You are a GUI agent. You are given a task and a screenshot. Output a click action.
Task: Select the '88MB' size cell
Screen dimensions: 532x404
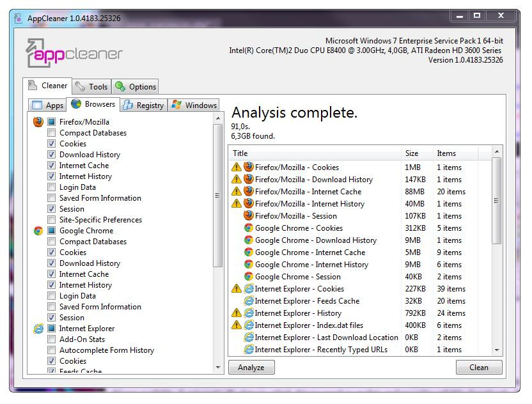[x=414, y=192]
